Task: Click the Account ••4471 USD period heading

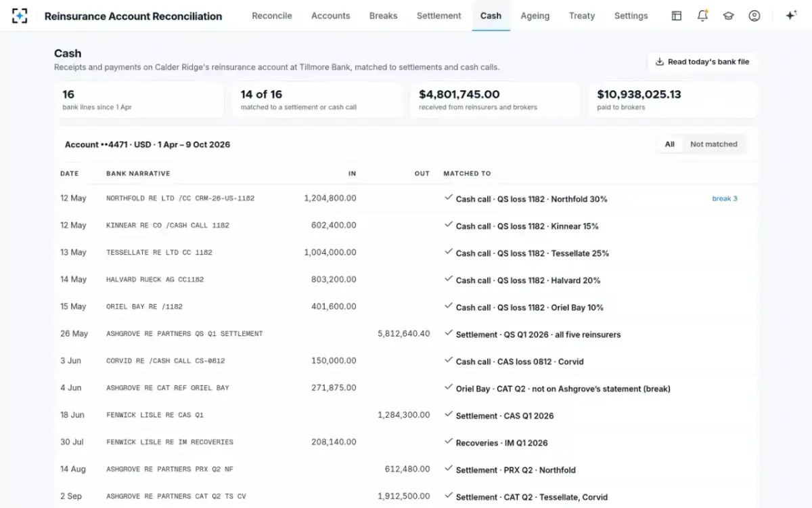Action: pos(148,144)
